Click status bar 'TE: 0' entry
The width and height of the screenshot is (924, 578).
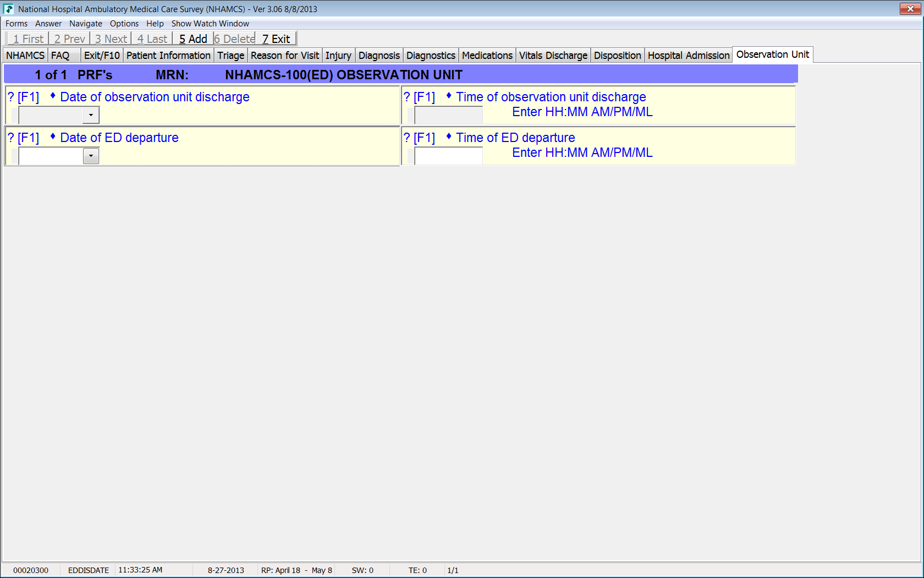click(417, 570)
